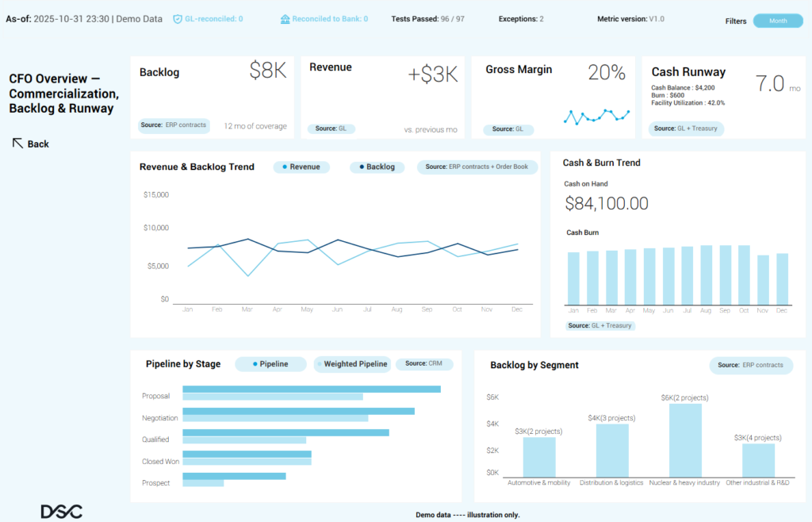The width and height of the screenshot is (812, 522).
Task: Click the GL + Treasury source tag on Cash Runway
Action: coord(686,129)
